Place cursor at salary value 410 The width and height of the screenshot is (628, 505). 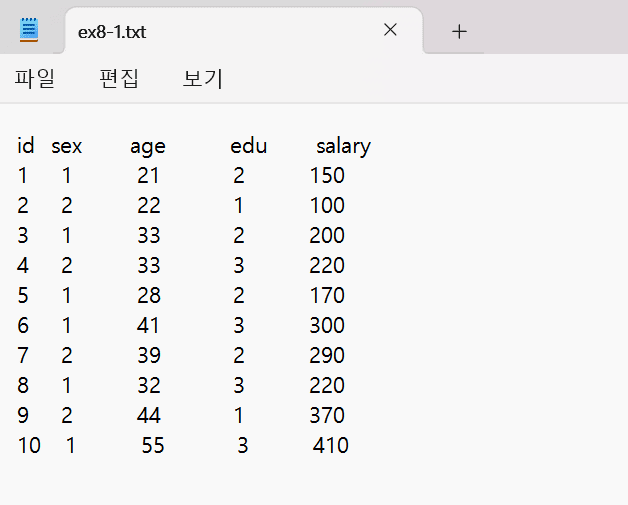click(x=331, y=445)
